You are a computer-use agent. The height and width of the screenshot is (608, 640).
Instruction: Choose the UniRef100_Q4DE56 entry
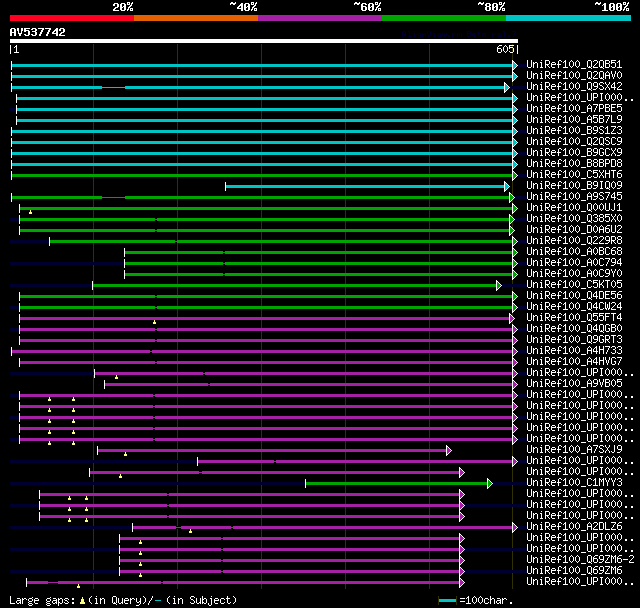(x=574, y=296)
